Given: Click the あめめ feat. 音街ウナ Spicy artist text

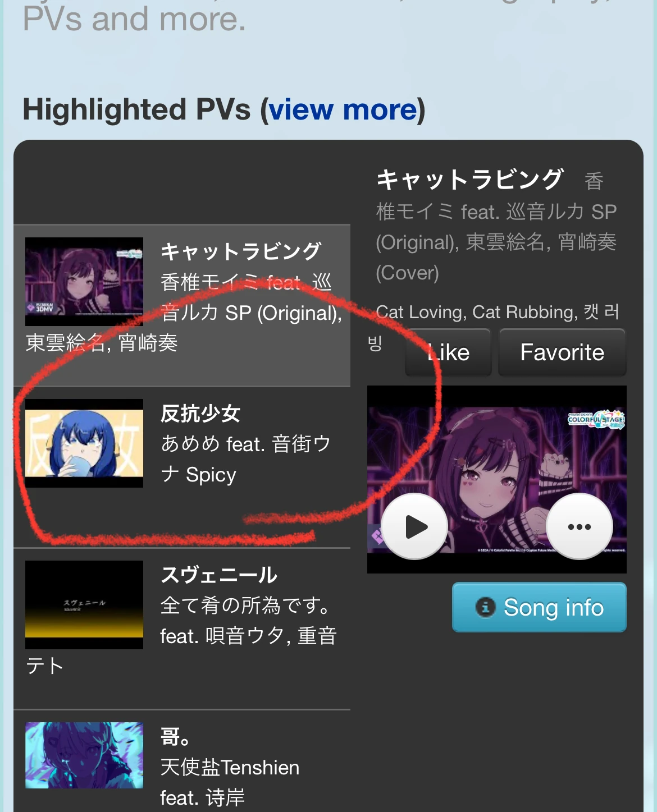Looking at the screenshot, I should 246,459.
